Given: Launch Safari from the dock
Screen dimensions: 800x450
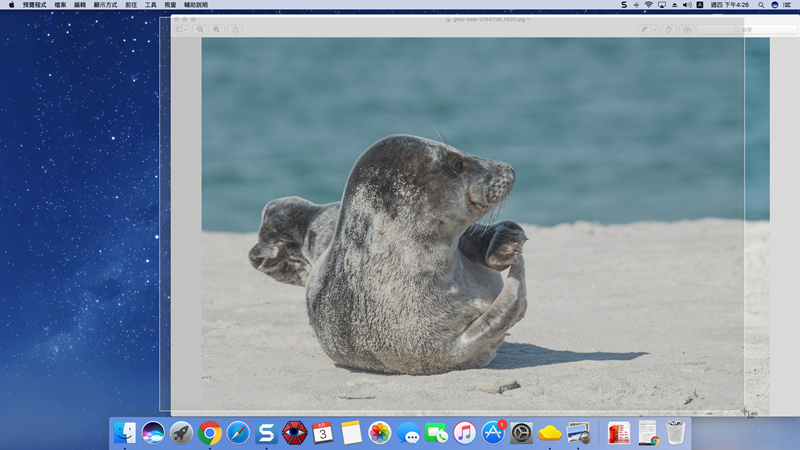Looking at the screenshot, I should 238,433.
